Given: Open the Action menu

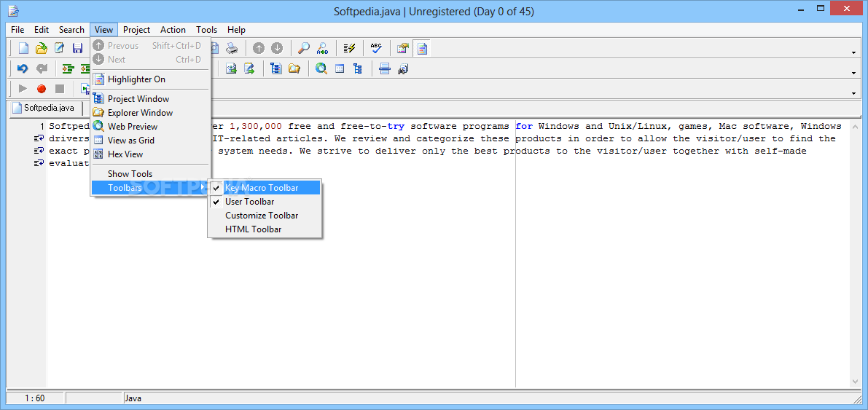Looking at the screenshot, I should point(173,30).
